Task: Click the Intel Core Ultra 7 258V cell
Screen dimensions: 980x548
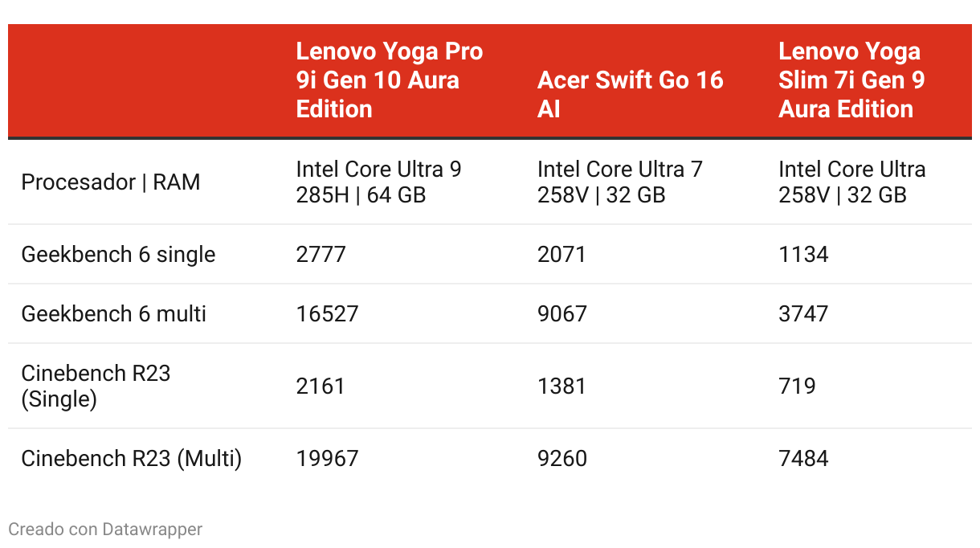Action: point(619,182)
